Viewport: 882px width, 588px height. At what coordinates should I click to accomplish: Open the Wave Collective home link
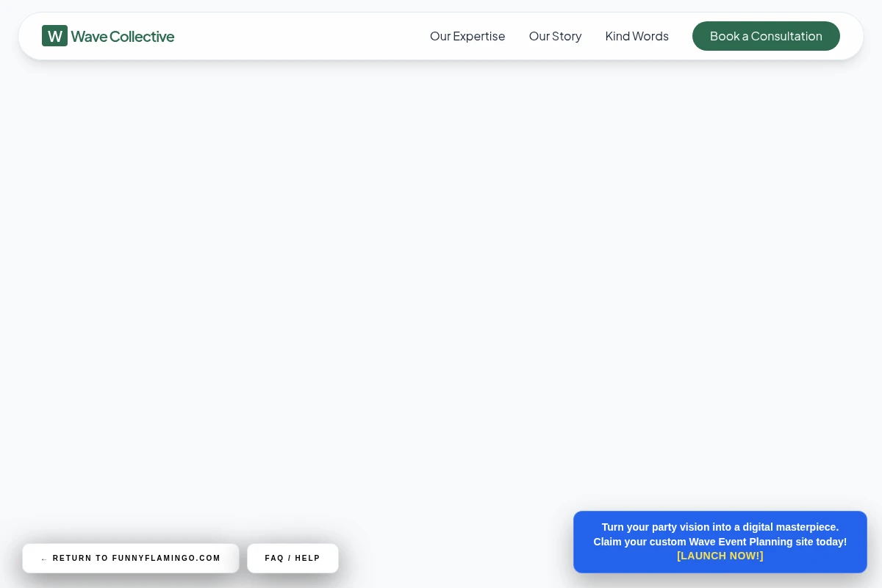[x=108, y=36]
